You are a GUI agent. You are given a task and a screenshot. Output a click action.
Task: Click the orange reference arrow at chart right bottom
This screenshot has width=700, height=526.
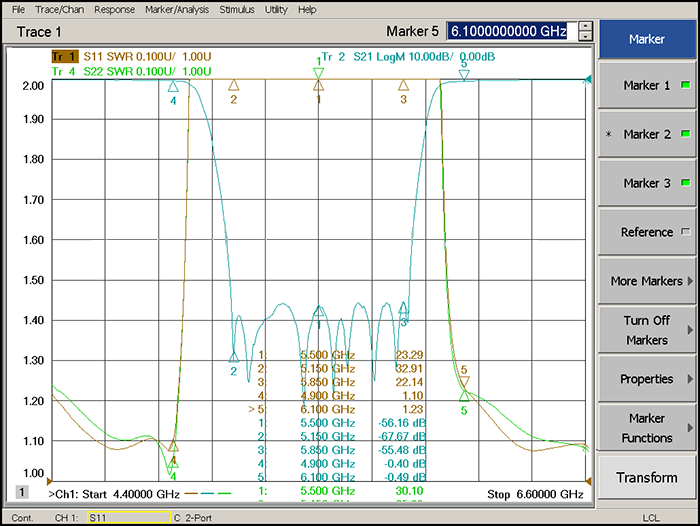(588, 481)
